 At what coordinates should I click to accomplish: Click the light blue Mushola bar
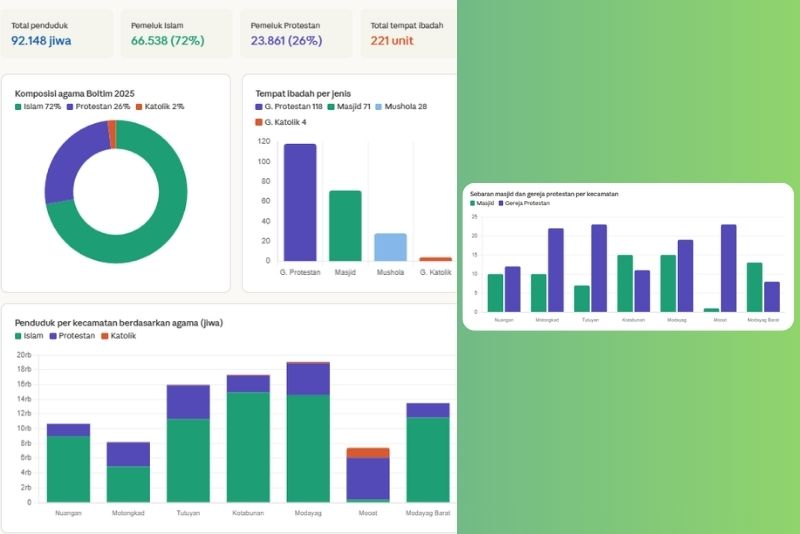click(x=390, y=246)
